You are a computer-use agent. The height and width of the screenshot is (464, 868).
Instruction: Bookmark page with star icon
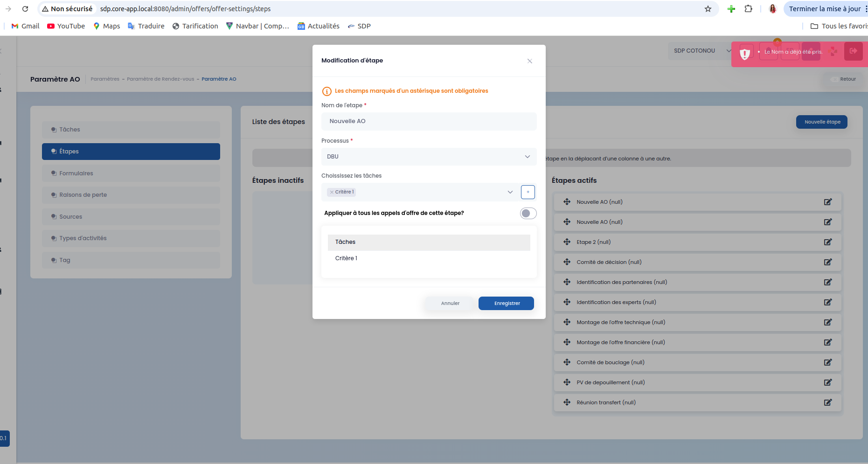(708, 9)
